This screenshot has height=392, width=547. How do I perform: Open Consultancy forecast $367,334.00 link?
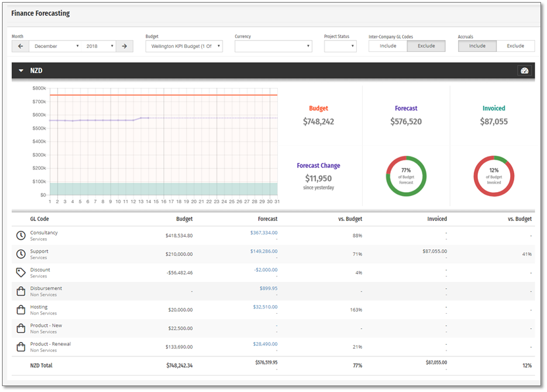pyautogui.click(x=264, y=233)
